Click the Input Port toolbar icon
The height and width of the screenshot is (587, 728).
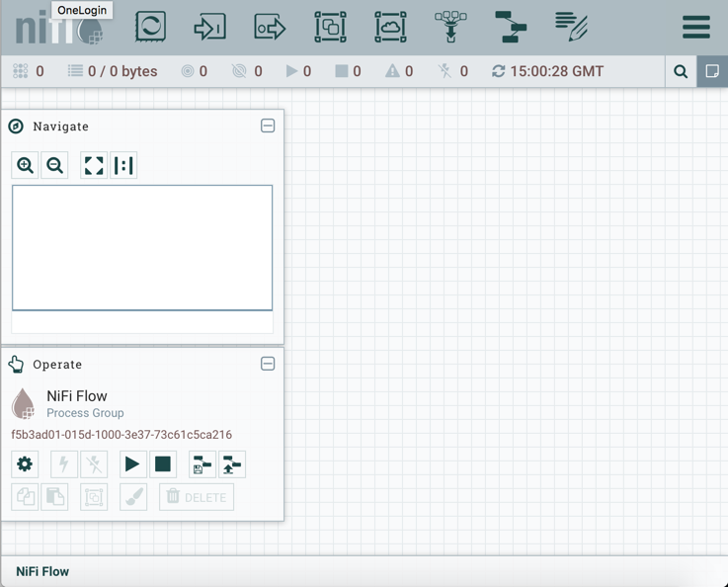click(209, 27)
